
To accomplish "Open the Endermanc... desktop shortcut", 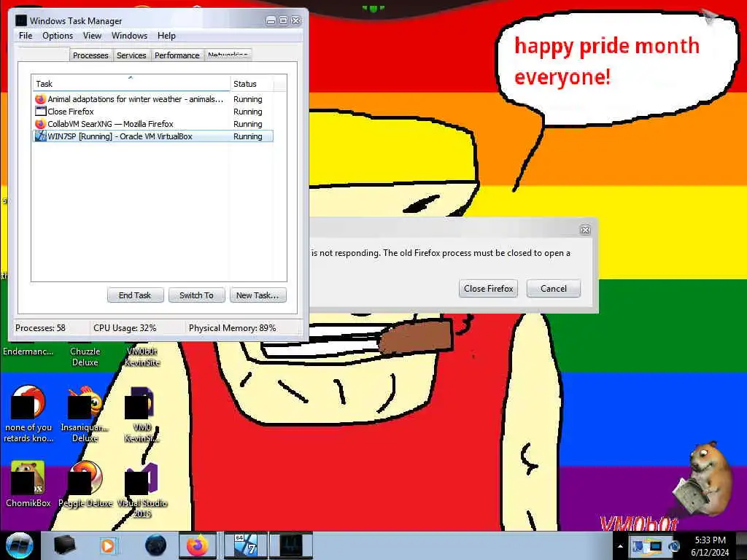I will pos(28,351).
